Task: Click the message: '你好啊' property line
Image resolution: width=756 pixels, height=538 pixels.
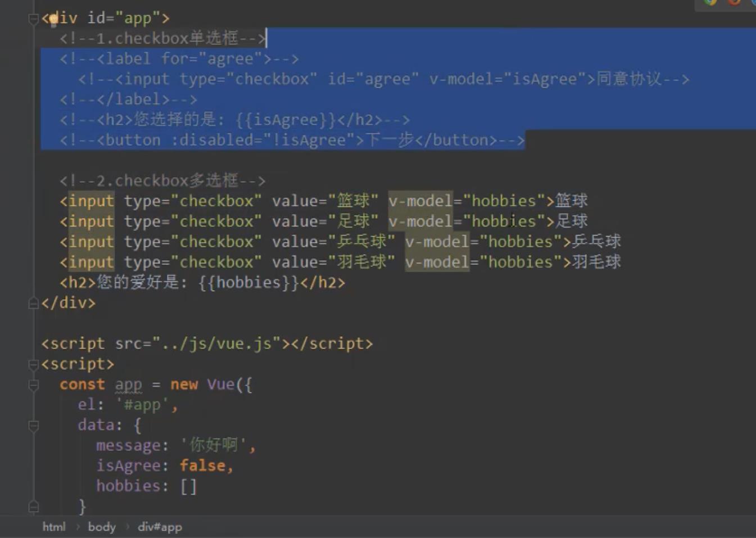Action: pyautogui.click(x=176, y=445)
